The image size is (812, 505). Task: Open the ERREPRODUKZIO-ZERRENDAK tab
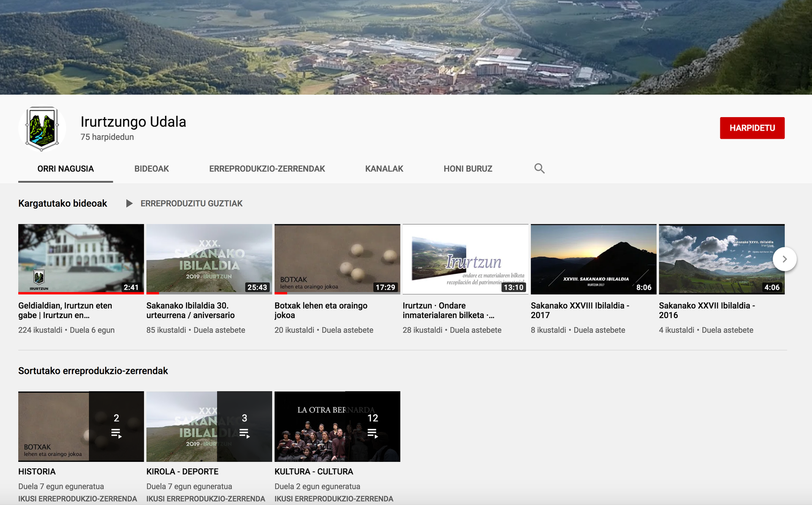(267, 169)
